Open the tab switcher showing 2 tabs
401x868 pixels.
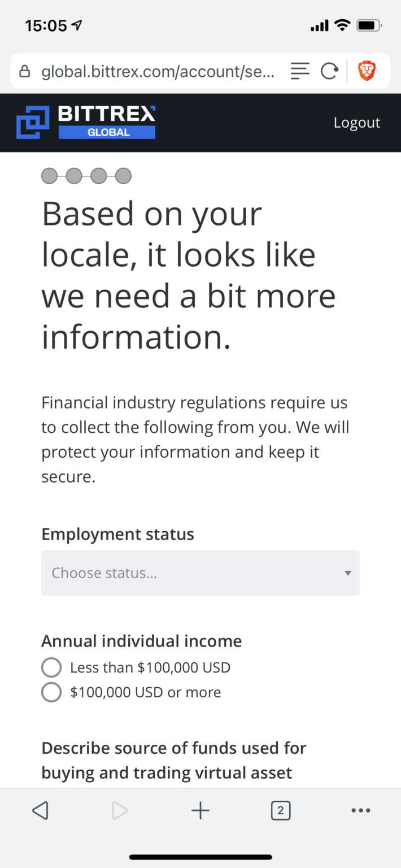coord(281,811)
